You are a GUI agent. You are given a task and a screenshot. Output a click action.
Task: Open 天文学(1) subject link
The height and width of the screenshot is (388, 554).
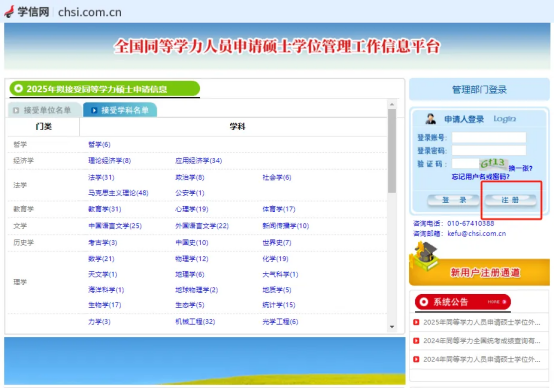coord(102,275)
